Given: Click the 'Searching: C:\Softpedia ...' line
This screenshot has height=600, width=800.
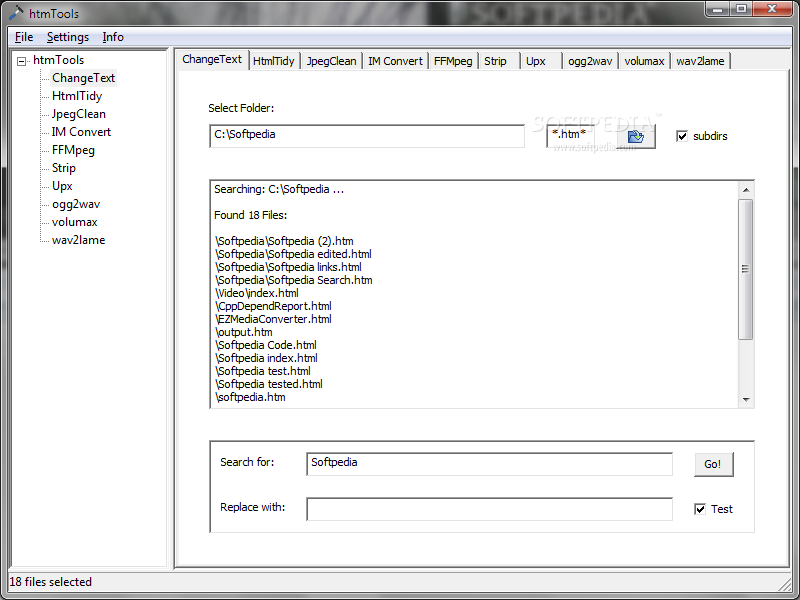Looking at the screenshot, I should click(x=279, y=189).
